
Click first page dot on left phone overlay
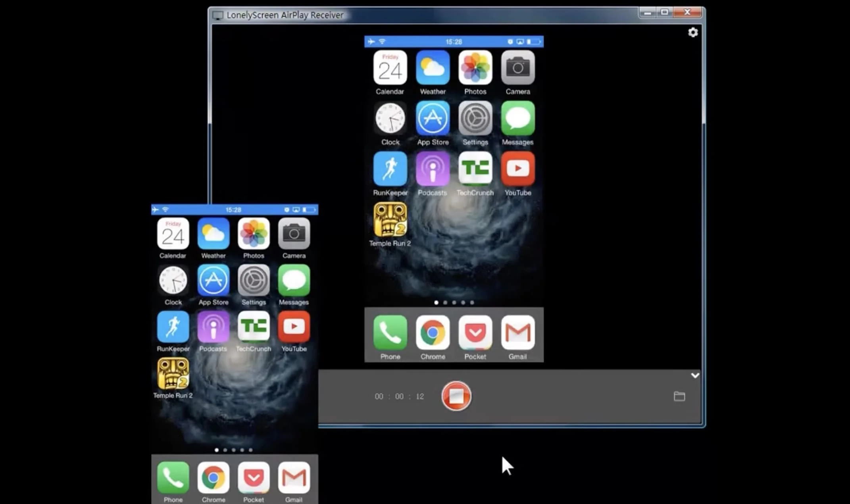tap(217, 450)
